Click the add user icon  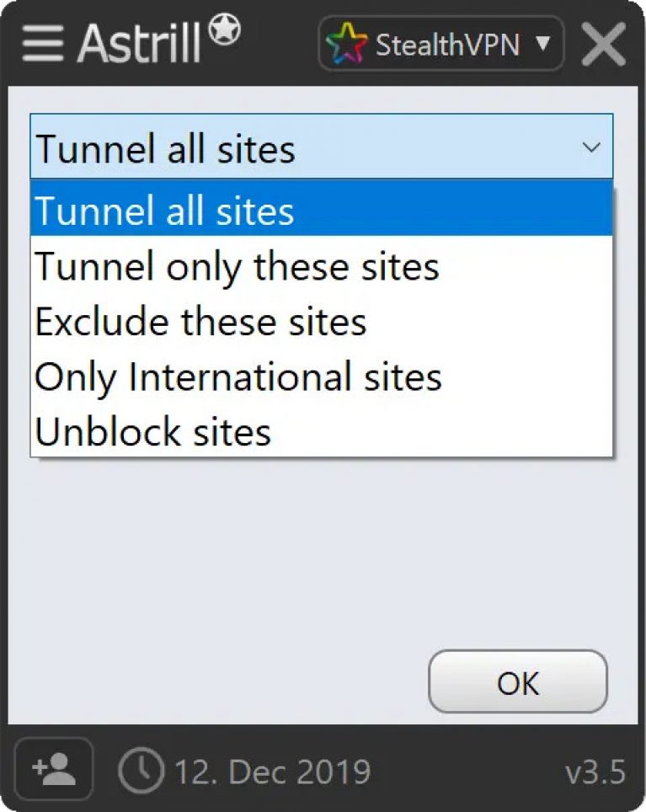coord(54,768)
